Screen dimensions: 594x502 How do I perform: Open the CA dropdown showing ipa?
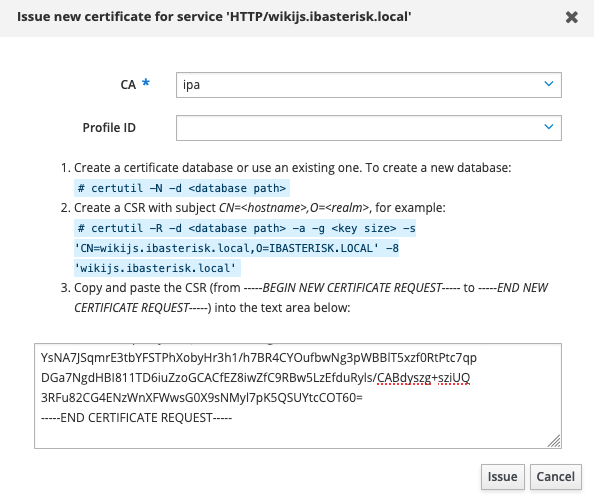369,85
